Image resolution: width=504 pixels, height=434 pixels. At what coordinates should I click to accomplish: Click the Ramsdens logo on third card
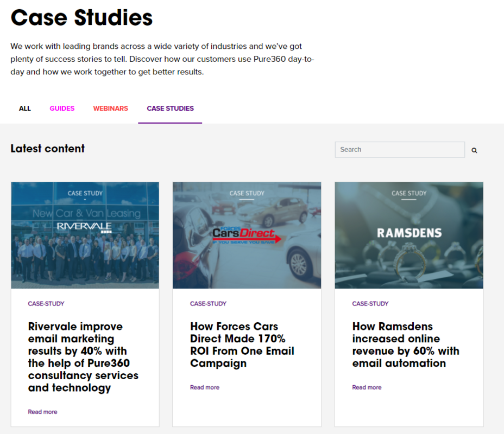[x=409, y=233]
